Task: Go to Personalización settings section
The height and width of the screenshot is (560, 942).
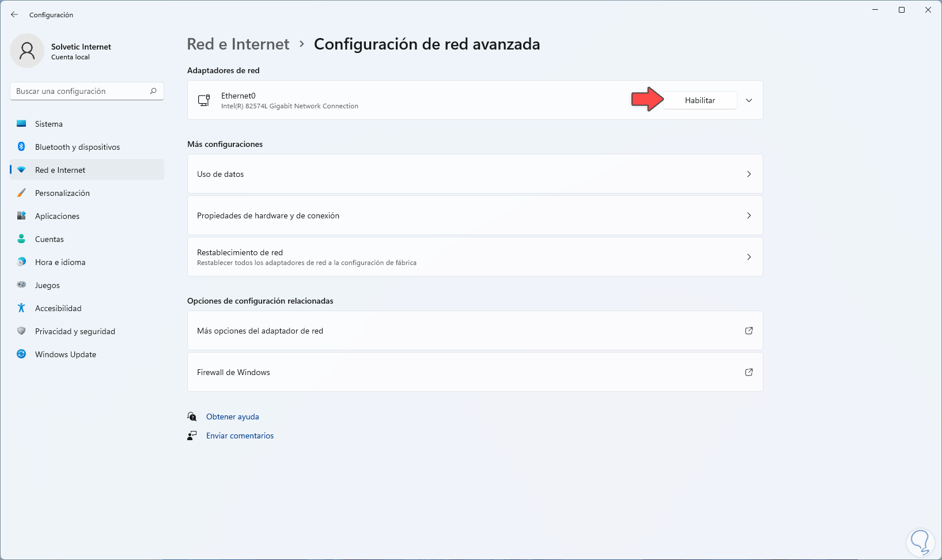Action: tap(62, 193)
